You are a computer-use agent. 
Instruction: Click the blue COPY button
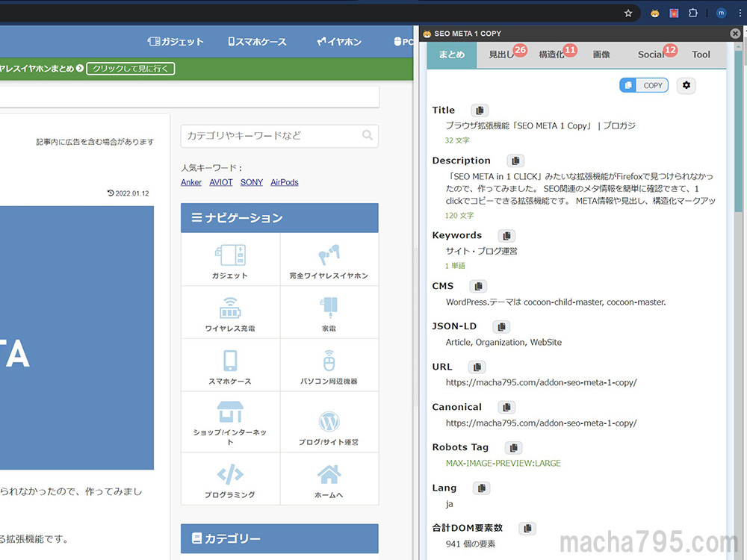[644, 85]
